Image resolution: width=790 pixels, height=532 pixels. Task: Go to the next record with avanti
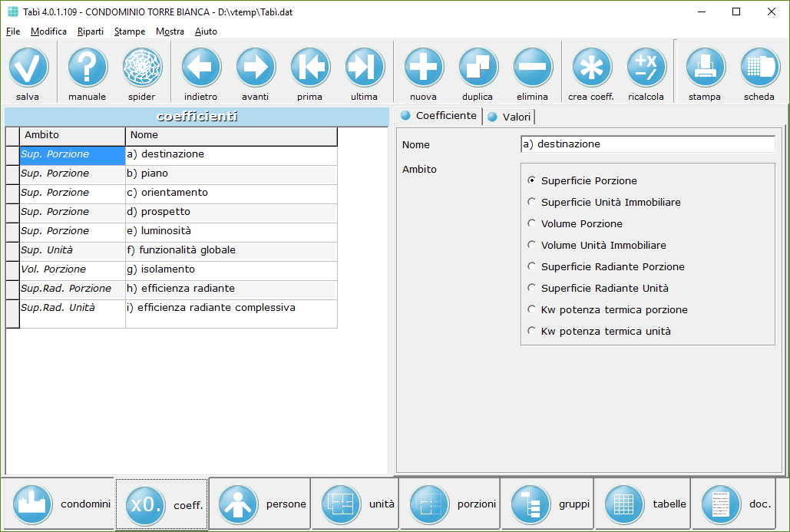pos(256,68)
